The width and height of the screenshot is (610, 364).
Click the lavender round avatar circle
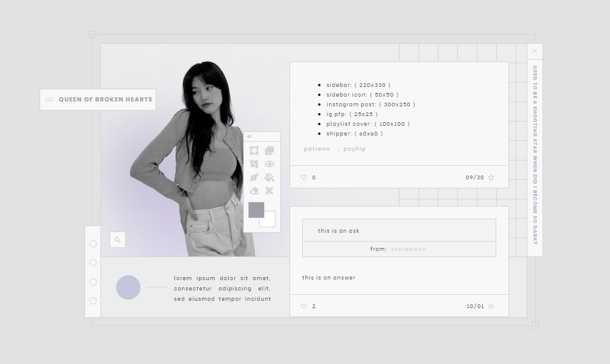128,287
